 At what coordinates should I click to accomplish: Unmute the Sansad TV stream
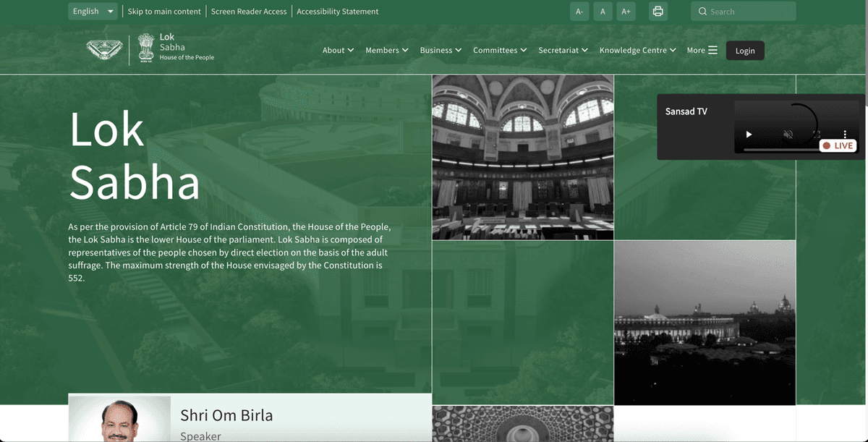[x=788, y=135]
